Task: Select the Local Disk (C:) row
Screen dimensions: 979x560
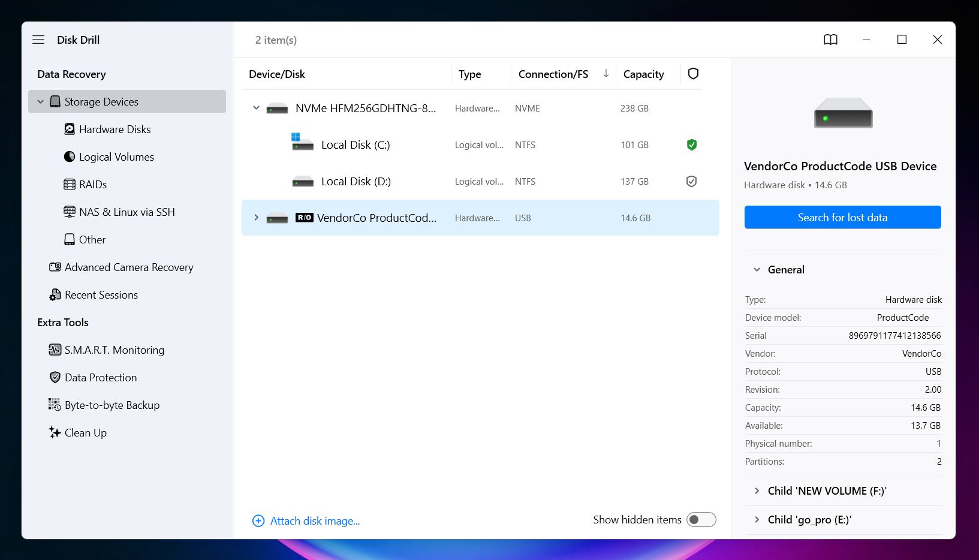Action: coord(480,144)
